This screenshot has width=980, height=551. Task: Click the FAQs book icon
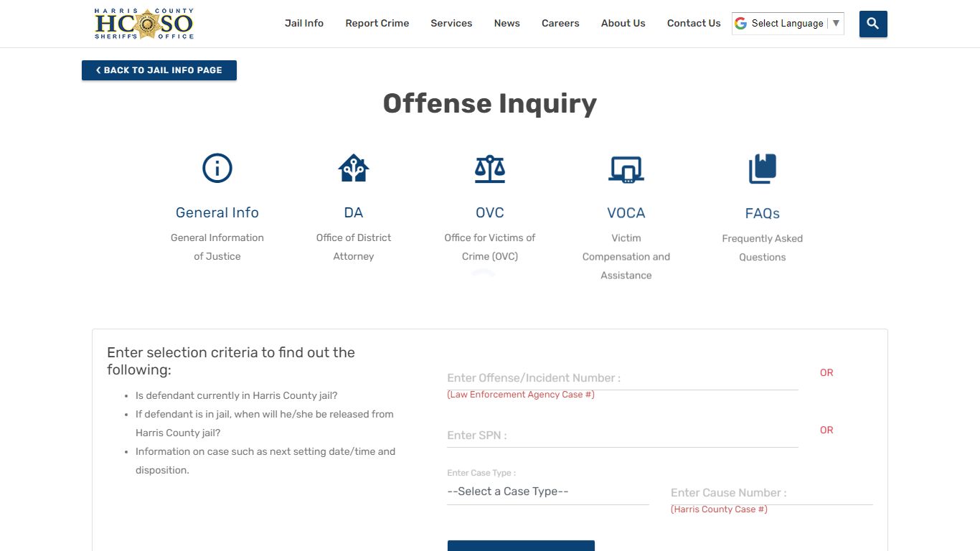point(763,169)
